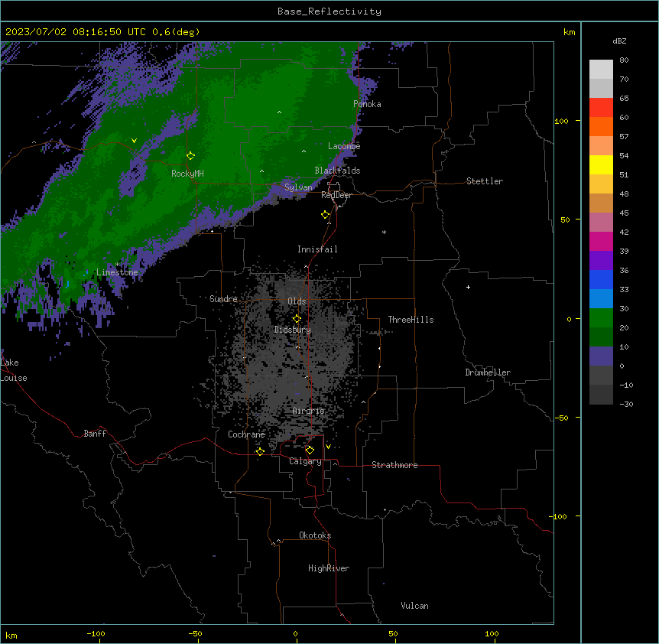Pick the light gray 80-70 dBZ swatch

601,69
